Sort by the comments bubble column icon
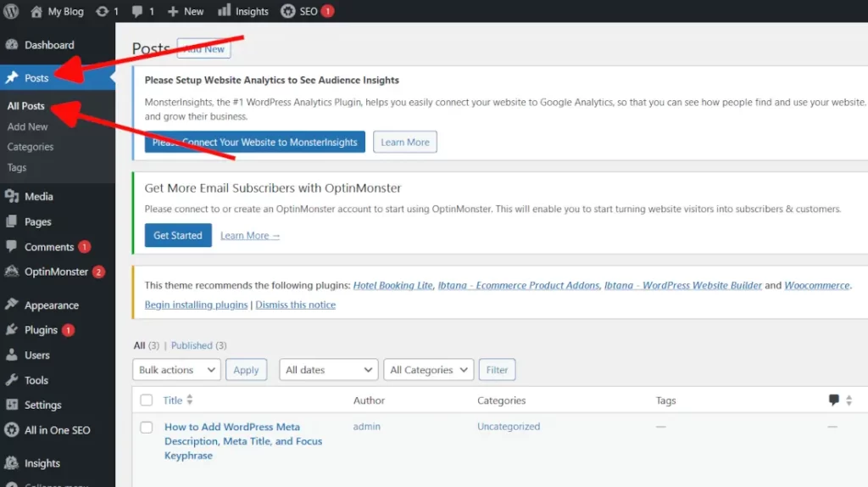 pyautogui.click(x=834, y=400)
